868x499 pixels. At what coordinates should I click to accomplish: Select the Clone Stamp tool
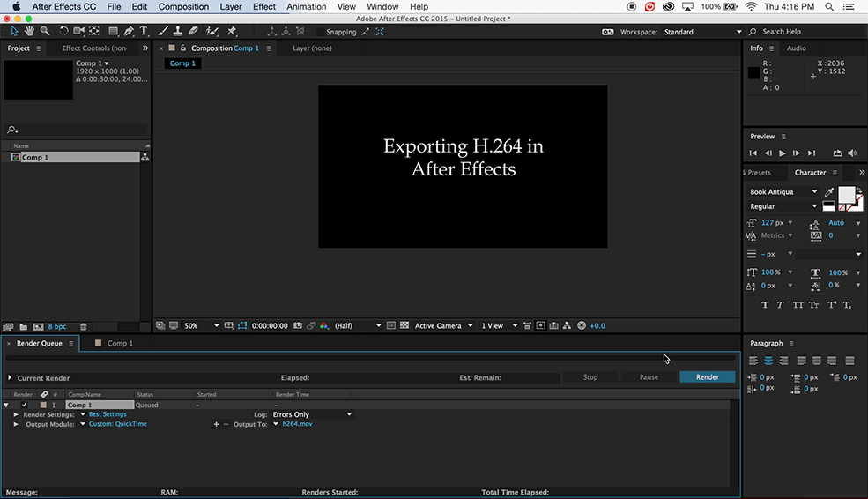178,32
